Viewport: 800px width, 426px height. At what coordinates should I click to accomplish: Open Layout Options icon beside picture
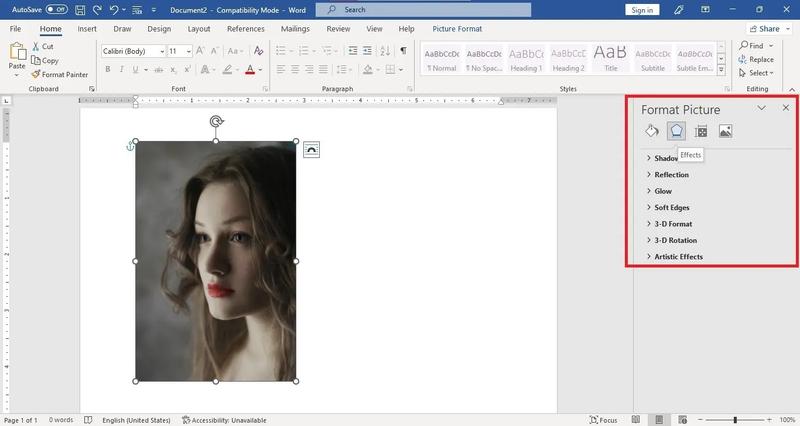311,149
